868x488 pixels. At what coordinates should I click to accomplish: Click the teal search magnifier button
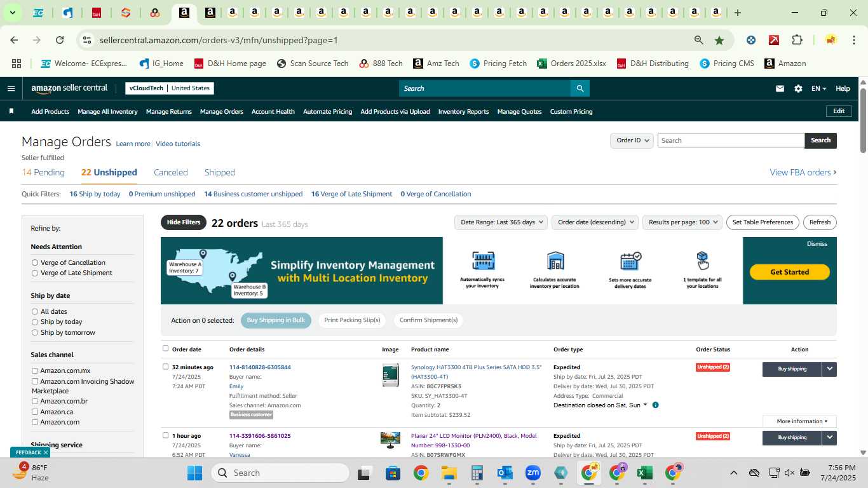point(580,88)
